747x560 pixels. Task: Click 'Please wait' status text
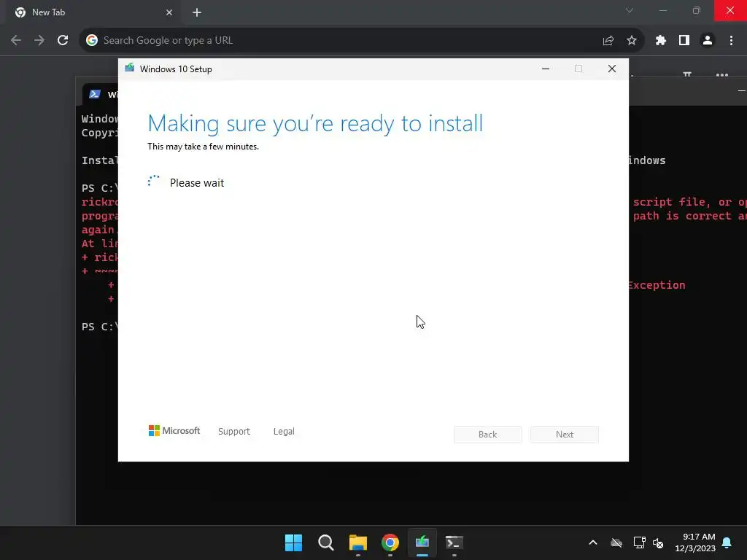(197, 183)
